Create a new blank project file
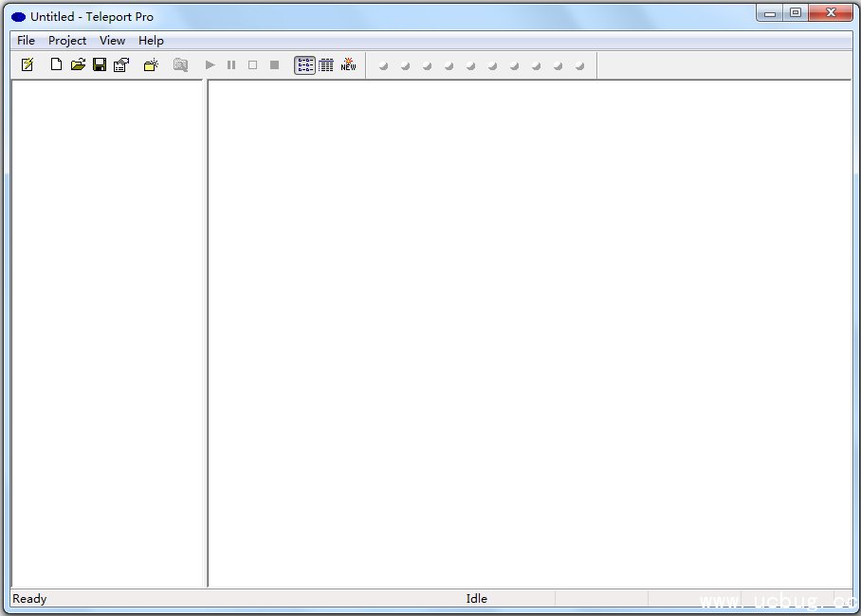 56,65
